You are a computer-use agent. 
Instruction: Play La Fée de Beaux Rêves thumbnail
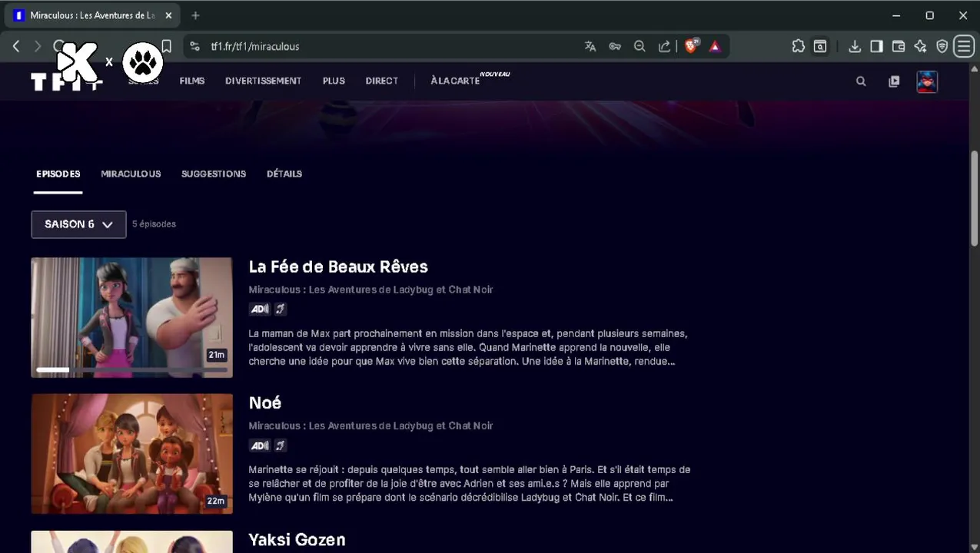(131, 317)
